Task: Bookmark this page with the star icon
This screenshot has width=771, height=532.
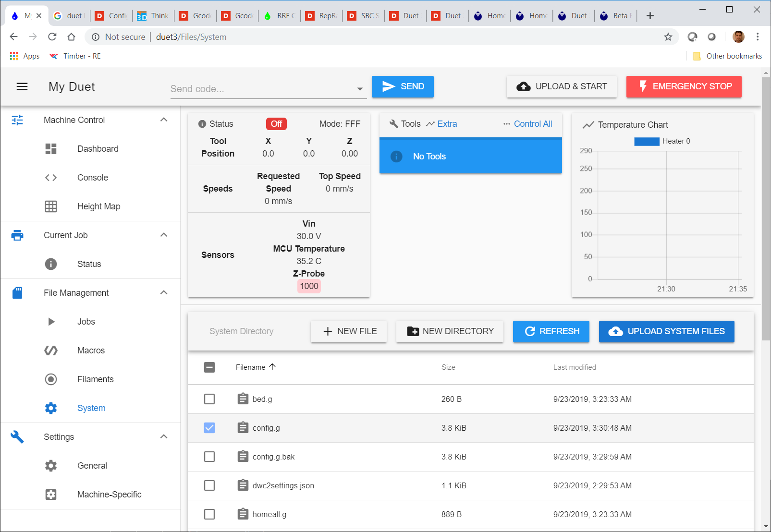Action: pyautogui.click(x=668, y=37)
